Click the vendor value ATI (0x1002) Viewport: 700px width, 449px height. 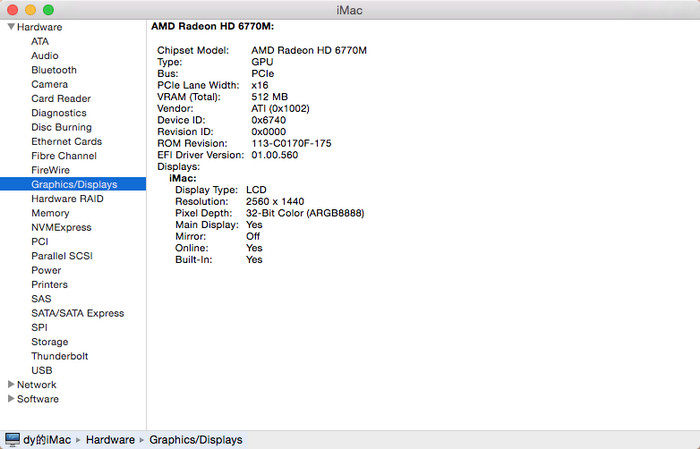pyautogui.click(x=280, y=108)
